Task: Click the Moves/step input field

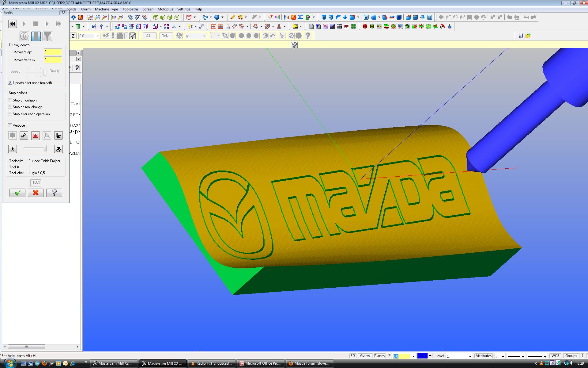Action: coord(53,52)
